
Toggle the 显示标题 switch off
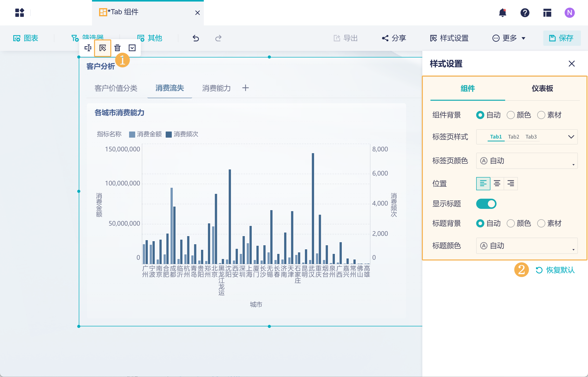[x=486, y=204]
